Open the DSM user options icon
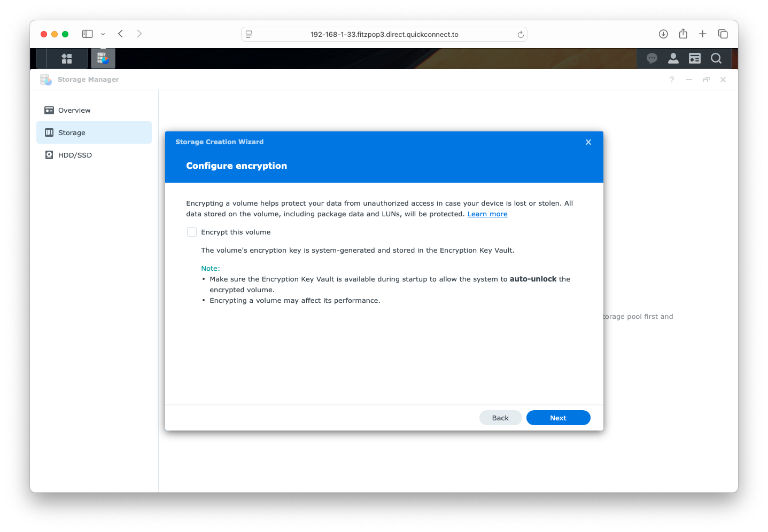Image resolution: width=768 pixels, height=532 pixels. [x=673, y=58]
